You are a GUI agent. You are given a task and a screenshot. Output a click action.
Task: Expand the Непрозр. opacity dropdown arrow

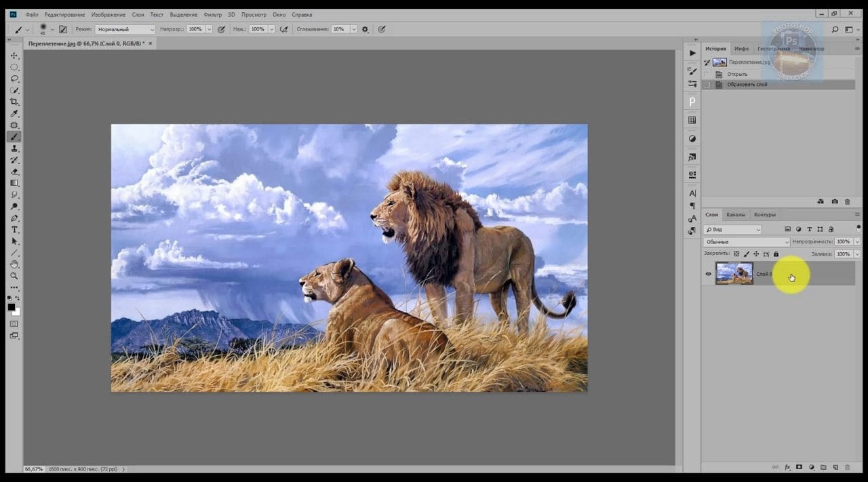[x=209, y=29]
